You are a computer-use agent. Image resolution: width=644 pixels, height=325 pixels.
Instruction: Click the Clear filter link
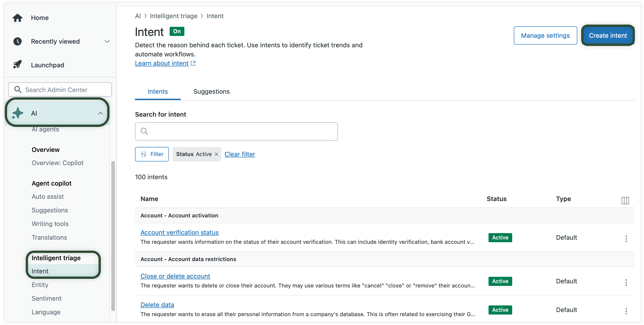(x=239, y=154)
